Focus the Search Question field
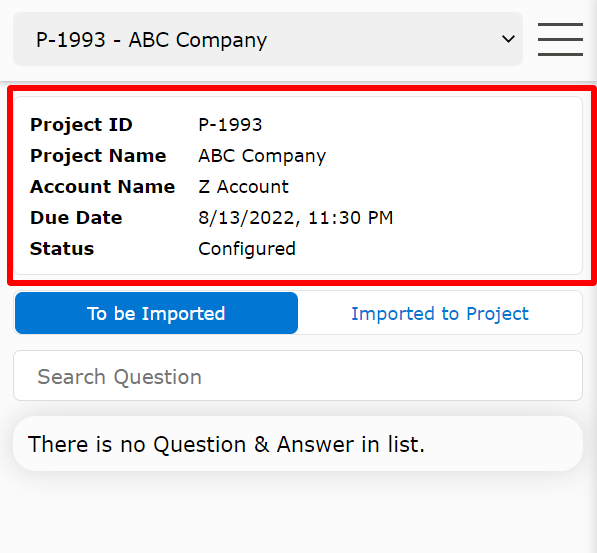Viewport: 597px width, 553px height. coord(298,376)
